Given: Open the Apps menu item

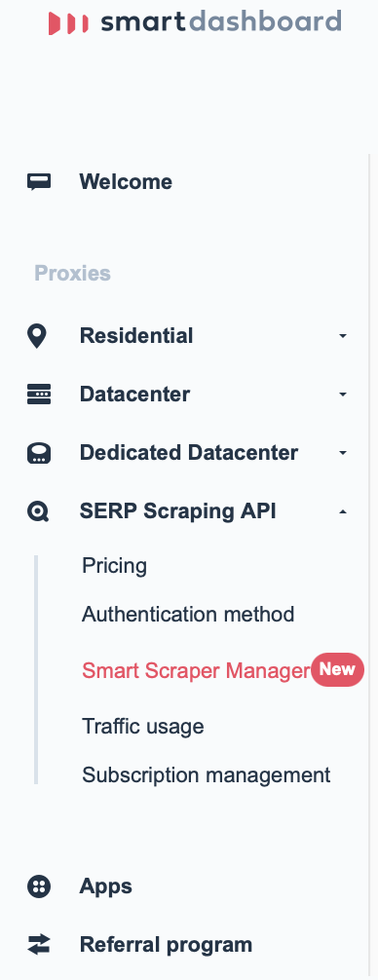Looking at the screenshot, I should point(105,886).
